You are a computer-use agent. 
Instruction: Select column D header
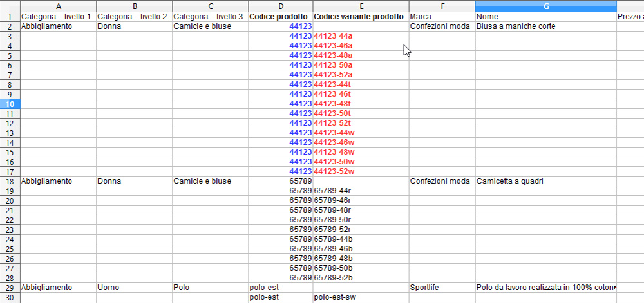tap(281, 6)
